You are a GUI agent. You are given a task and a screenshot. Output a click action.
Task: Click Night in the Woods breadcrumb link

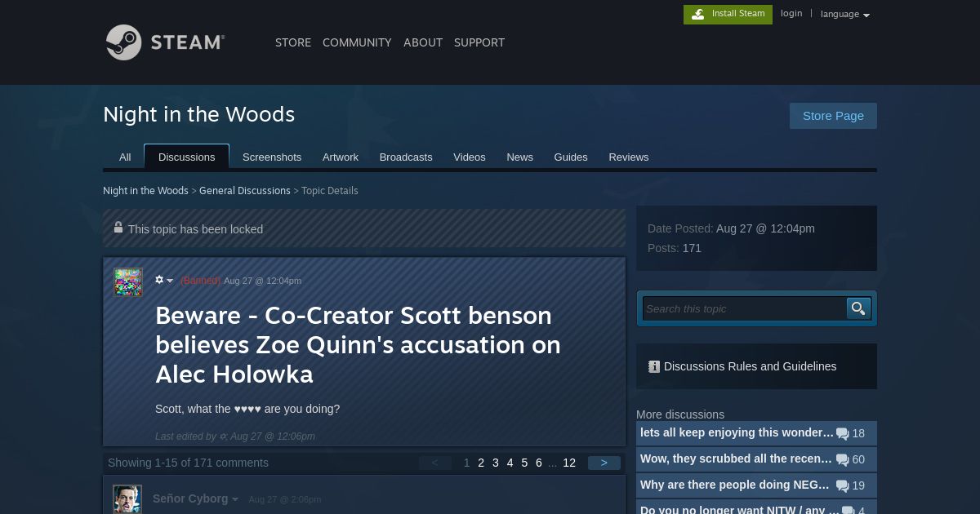[x=145, y=191]
